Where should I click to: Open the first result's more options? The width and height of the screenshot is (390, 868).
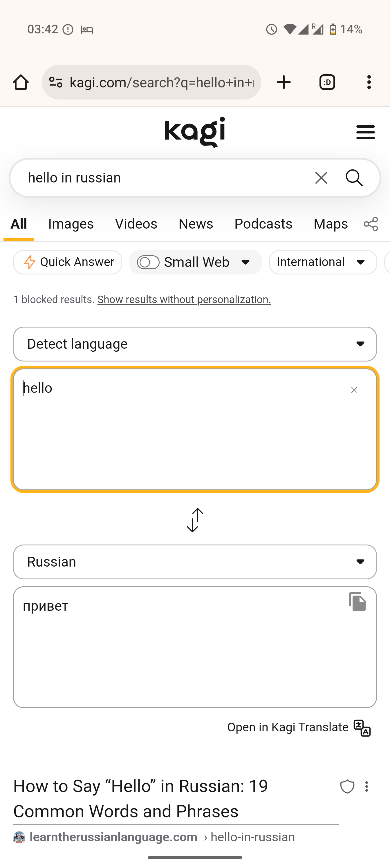367,786
